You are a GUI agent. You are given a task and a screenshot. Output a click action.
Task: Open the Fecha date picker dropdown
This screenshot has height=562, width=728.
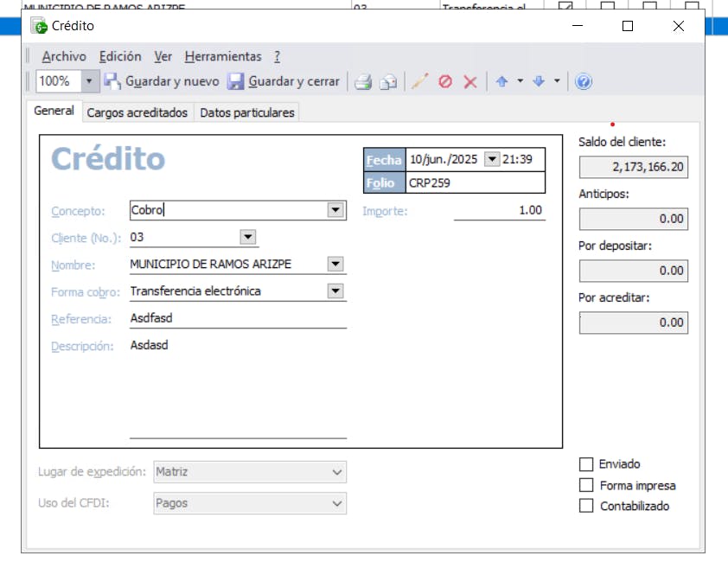(492, 159)
